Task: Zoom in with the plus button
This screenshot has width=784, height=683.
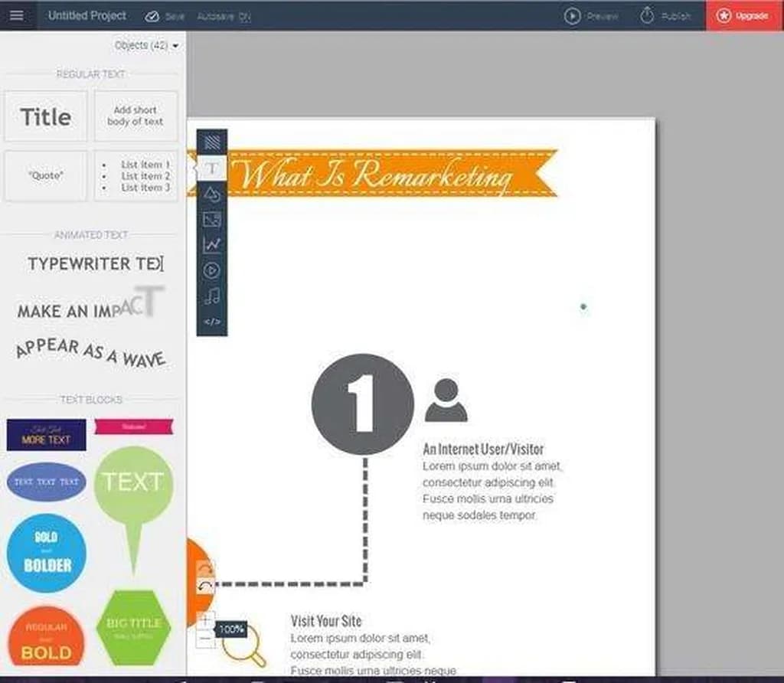Action: (205, 620)
